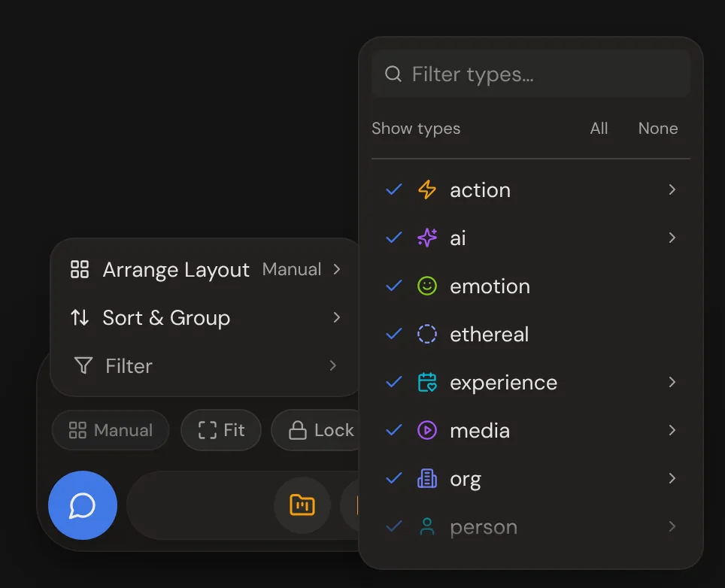Open Filter submenu chevron
The height and width of the screenshot is (588, 725).
pyautogui.click(x=333, y=365)
